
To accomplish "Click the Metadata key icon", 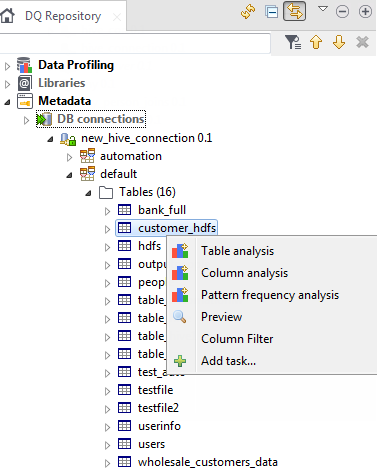I will tap(25, 101).
